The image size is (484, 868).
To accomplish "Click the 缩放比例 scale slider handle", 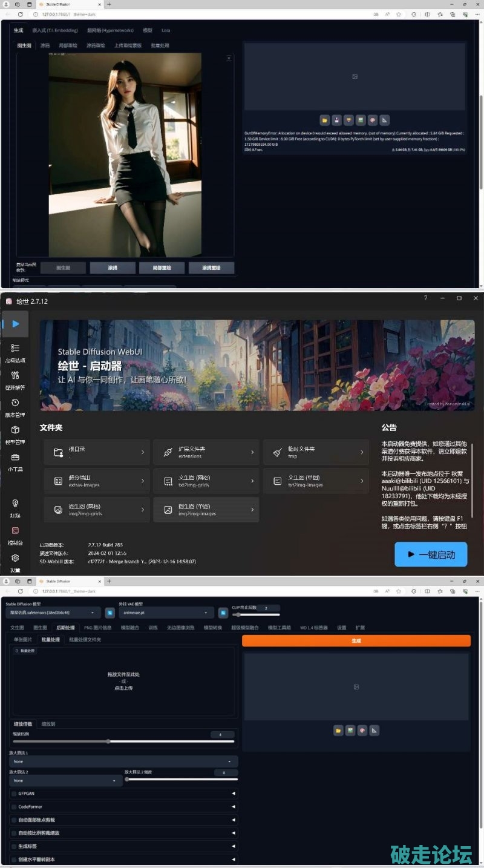I will click(108, 741).
